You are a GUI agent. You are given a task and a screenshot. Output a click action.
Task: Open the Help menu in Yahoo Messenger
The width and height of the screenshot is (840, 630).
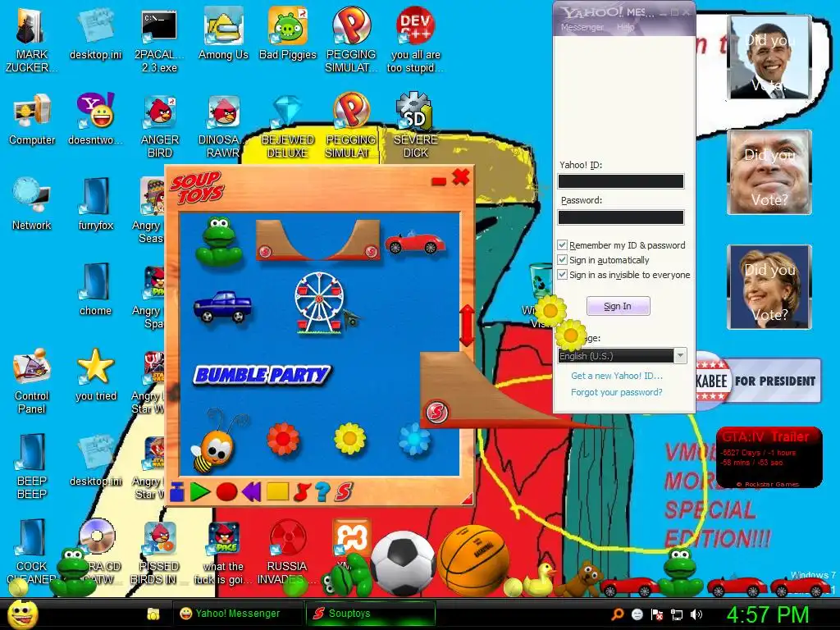[625, 27]
